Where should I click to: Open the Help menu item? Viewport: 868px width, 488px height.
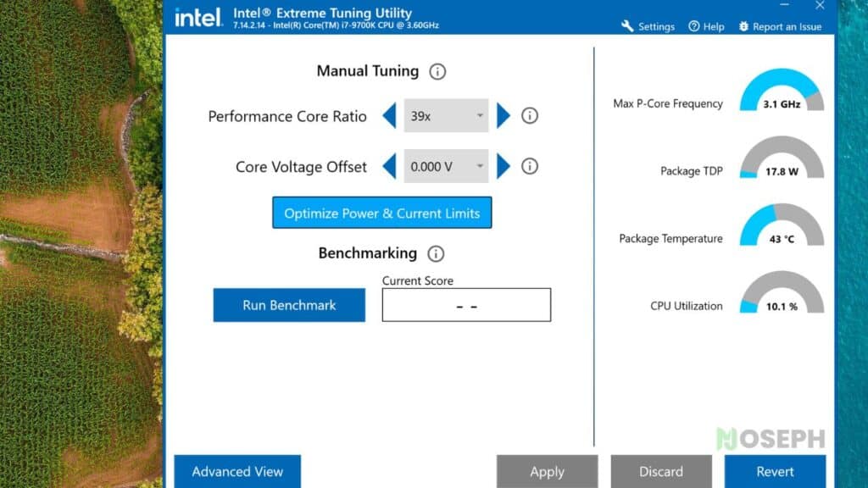pos(706,26)
